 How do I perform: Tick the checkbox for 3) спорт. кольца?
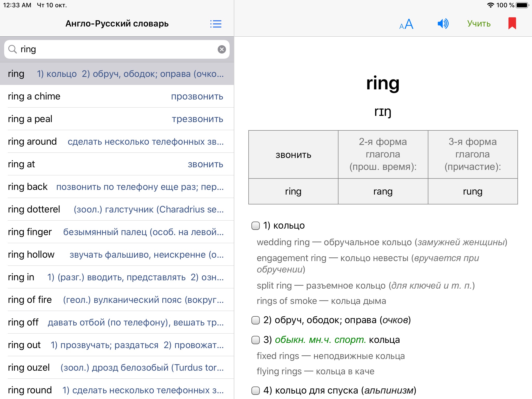click(x=256, y=340)
